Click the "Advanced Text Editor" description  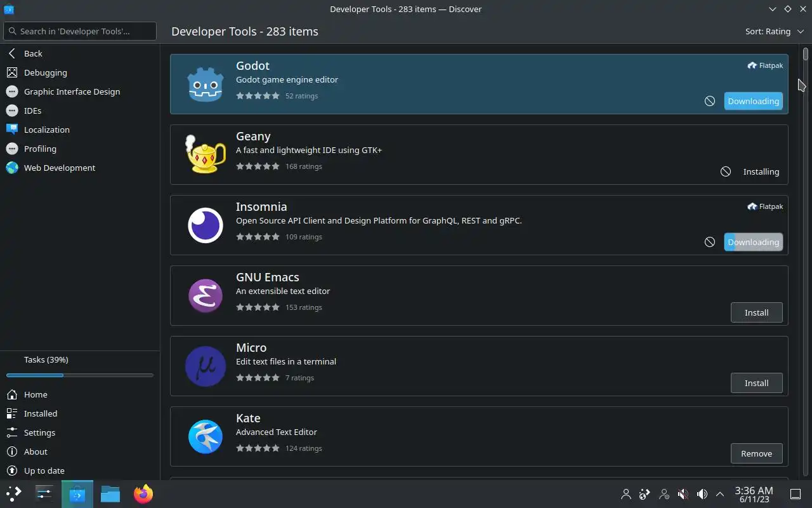[x=276, y=432]
